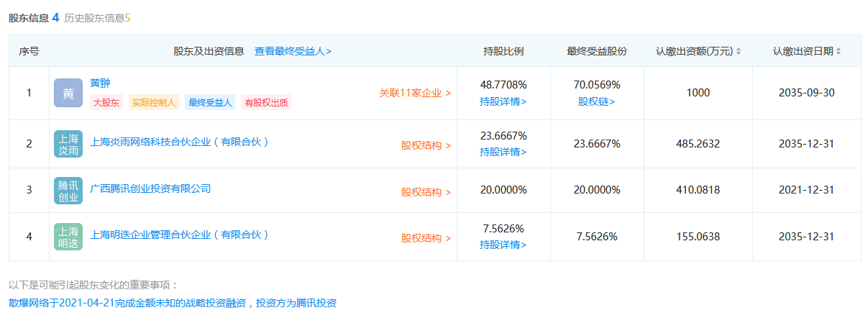Click the 有股权出质 tag on 黄翀

266,103
